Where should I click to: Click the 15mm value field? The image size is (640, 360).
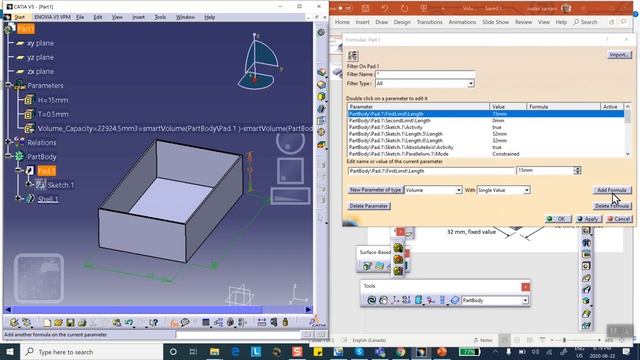545,171
